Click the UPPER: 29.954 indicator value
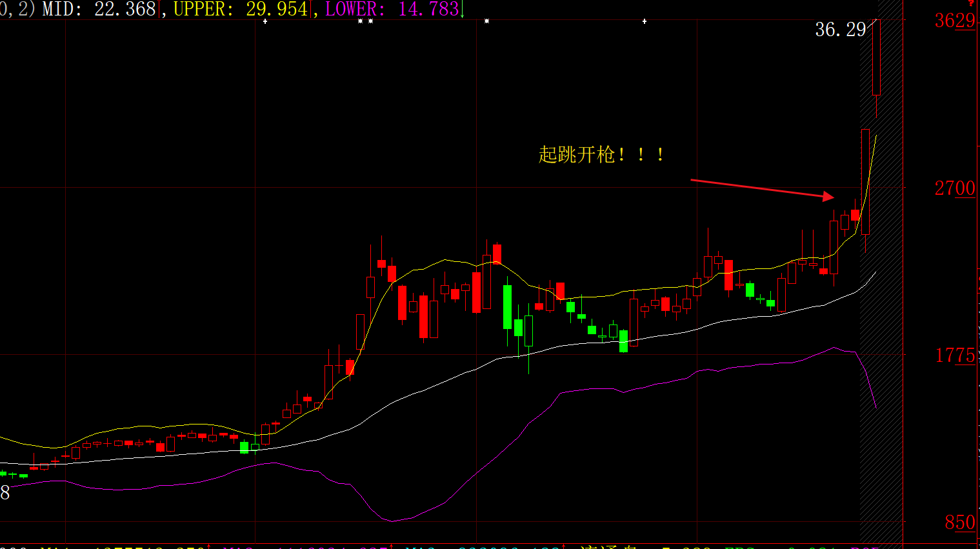 tap(241, 9)
